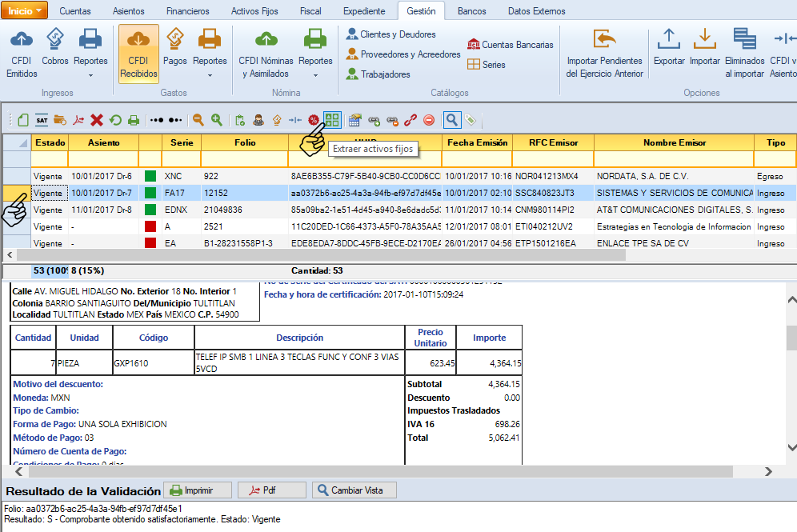Click the person icon in the grid toolbar

258,121
